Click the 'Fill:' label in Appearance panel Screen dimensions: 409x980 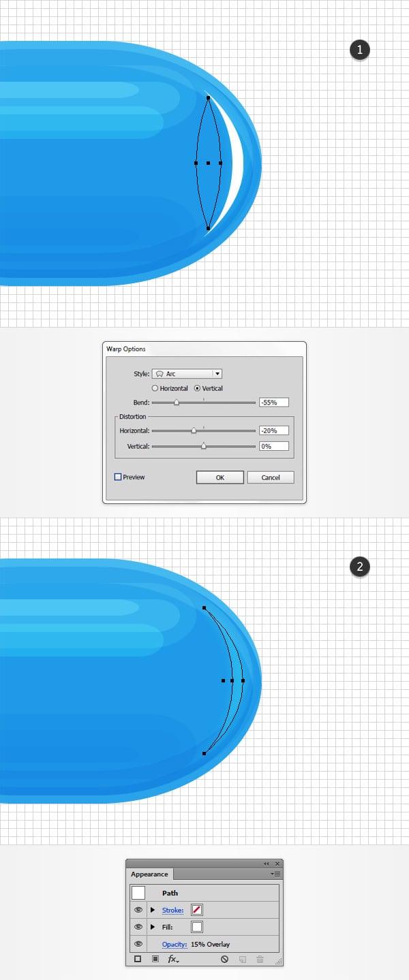[x=168, y=927]
